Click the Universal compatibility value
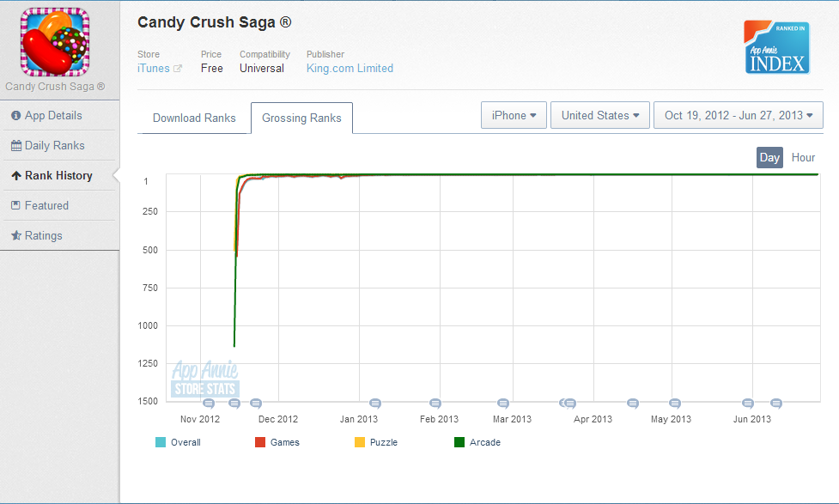 (262, 68)
